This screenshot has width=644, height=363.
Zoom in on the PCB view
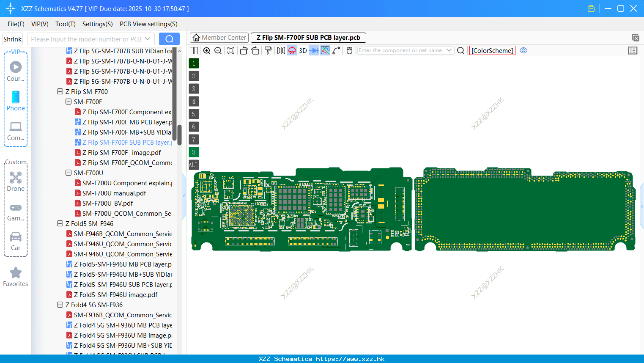[x=207, y=50]
